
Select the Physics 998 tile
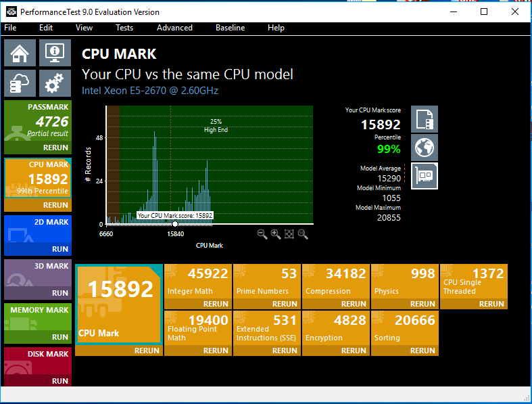point(405,282)
